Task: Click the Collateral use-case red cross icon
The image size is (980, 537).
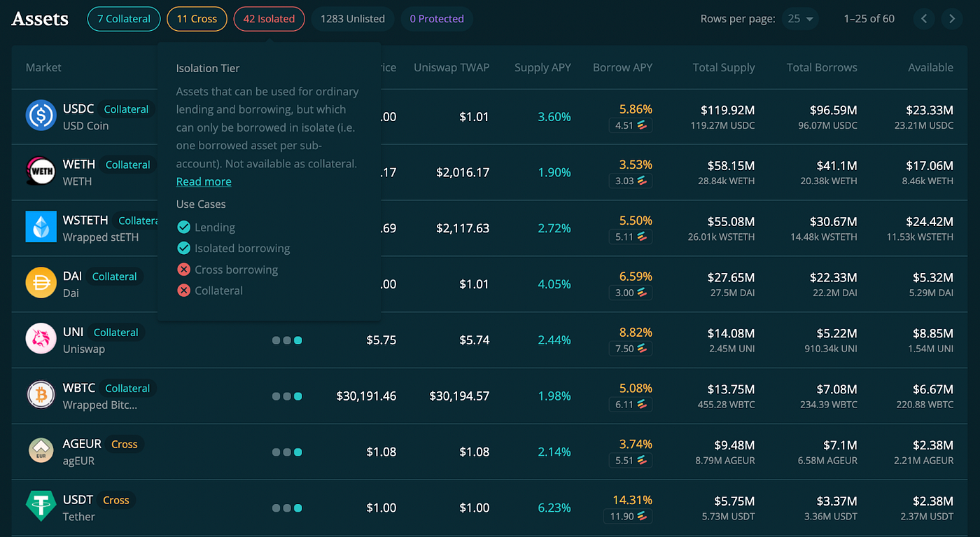Action: (x=183, y=290)
